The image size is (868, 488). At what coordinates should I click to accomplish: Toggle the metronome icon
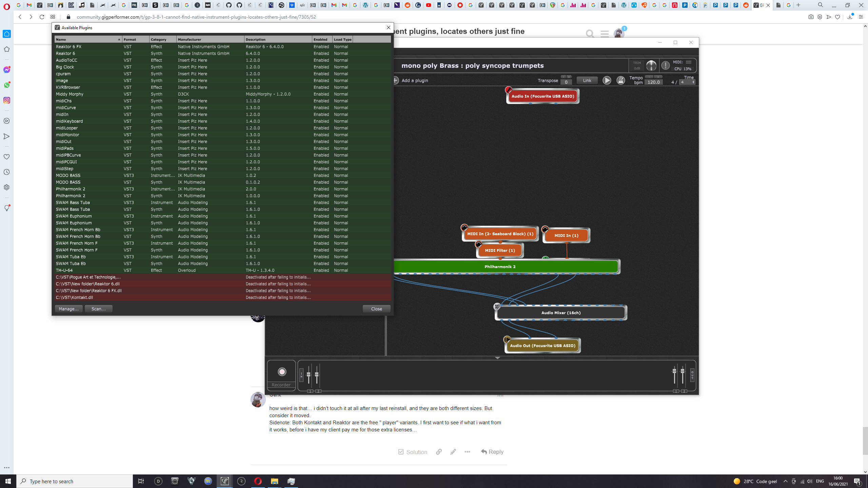tap(620, 80)
